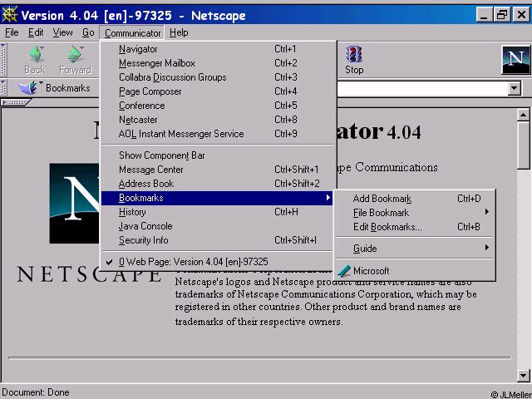Click the Forward arrow toolbar icon

point(75,54)
